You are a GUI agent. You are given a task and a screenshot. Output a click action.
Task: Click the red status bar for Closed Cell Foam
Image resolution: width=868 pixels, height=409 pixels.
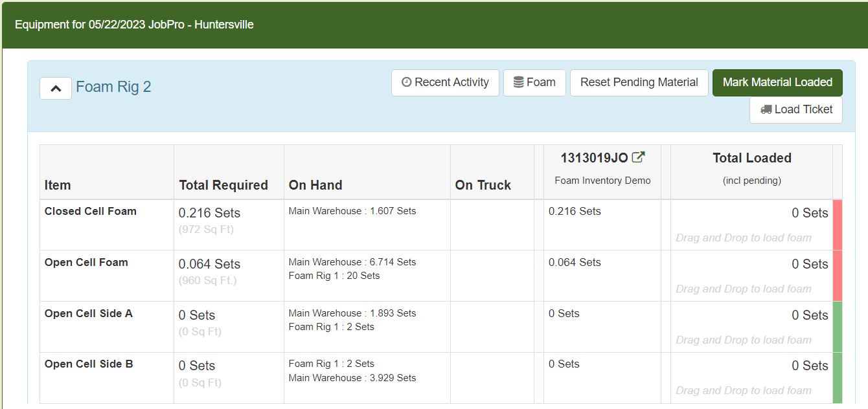click(x=837, y=225)
